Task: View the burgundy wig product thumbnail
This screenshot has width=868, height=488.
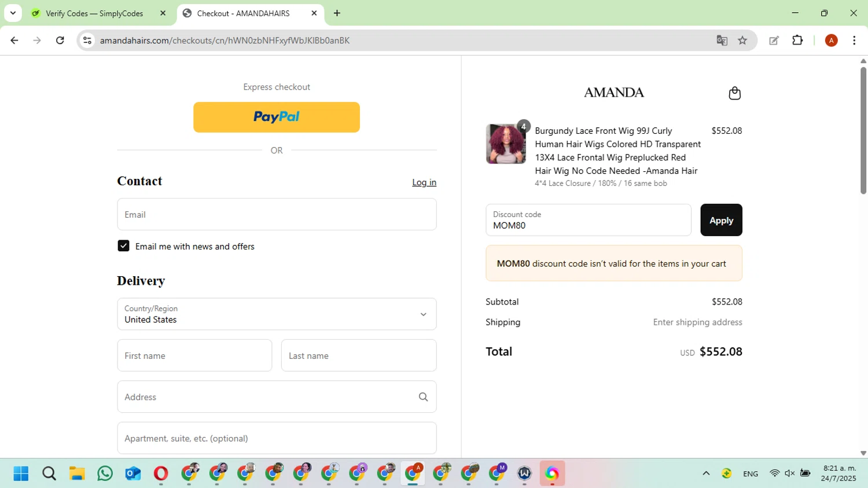Action: (x=506, y=144)
